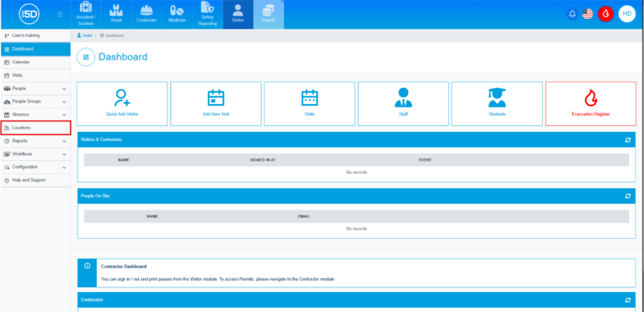Refresh the People On Site panel

tap(628, 195)
